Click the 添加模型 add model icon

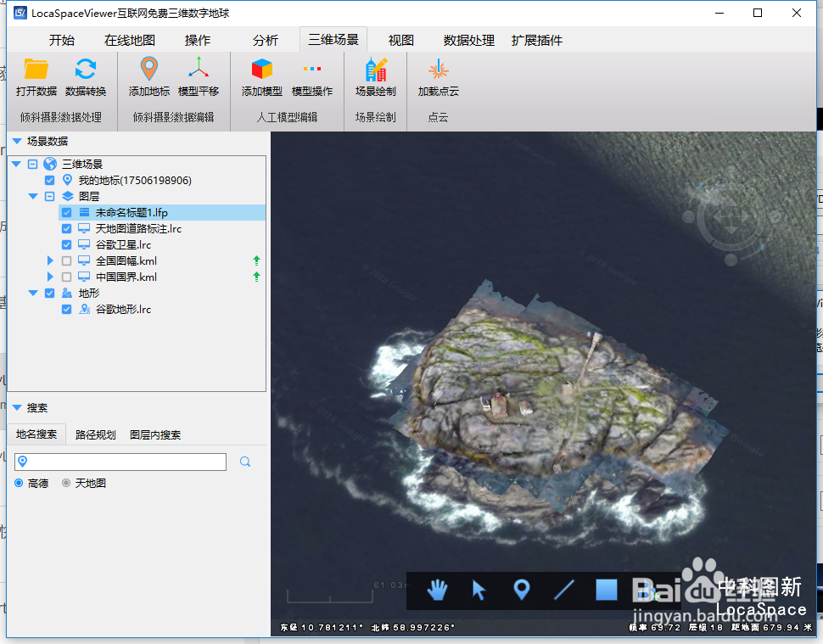pyautogui.click(x=261, y=76)
